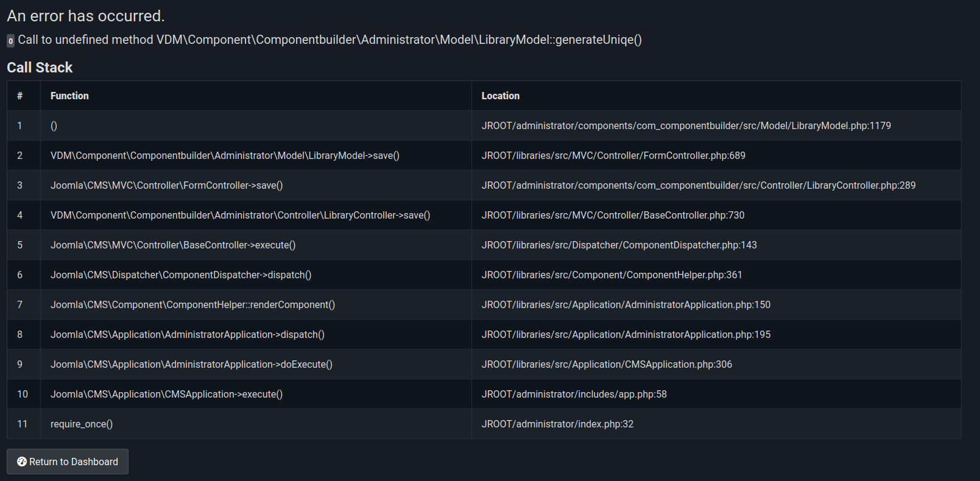This screenshot has height=481, width=980.
Task: Click row number 11 in call stack
Action: (x=23, y=424)
